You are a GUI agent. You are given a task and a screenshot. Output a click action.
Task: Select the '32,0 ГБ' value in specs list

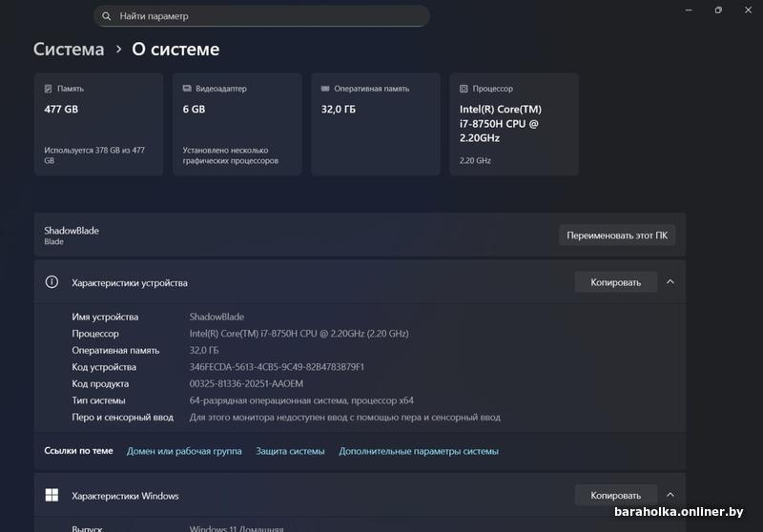pos(204,350)
